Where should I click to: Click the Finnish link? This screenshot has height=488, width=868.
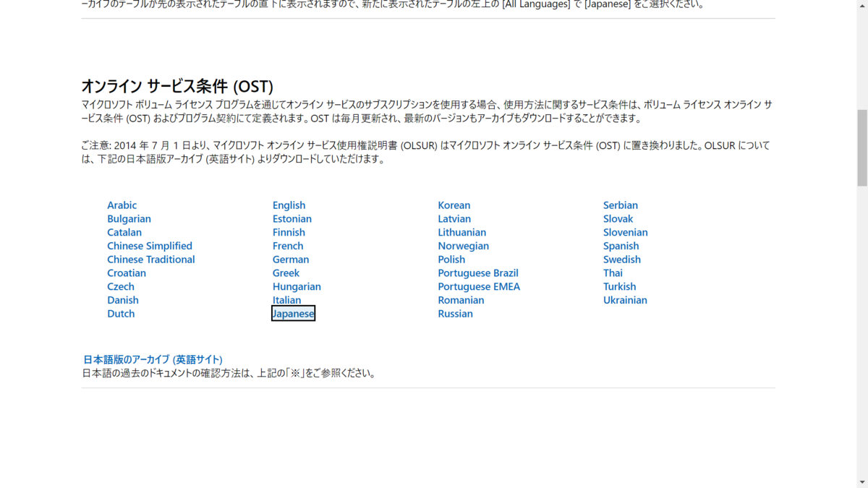coord(289,233)
